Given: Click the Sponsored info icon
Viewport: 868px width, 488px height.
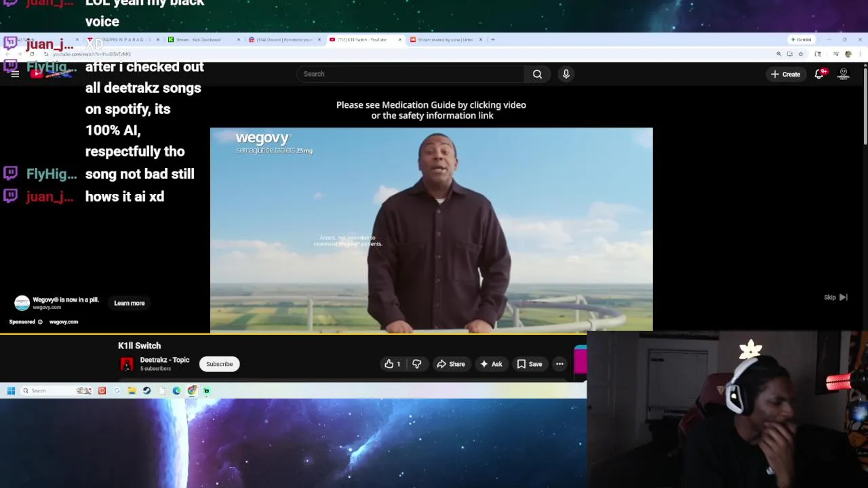Looking at the screenshot, I should (x=40, y=322).
